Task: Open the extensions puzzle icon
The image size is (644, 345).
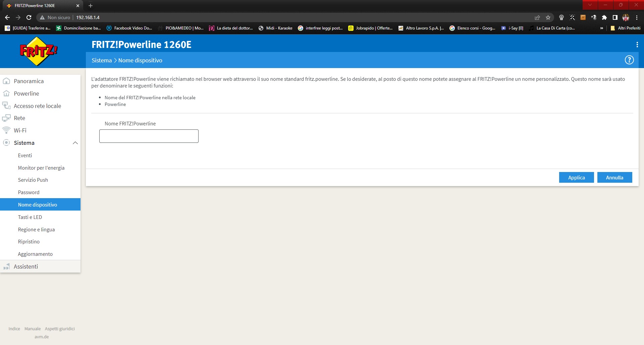Action: (x=604, y=17)
